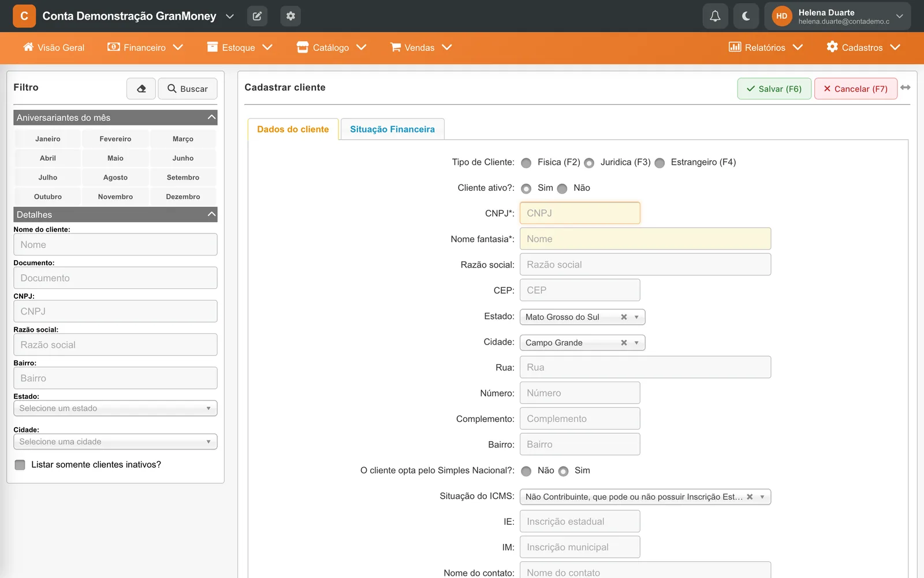Expand the account name dropdown chevron
924x578 pixels.
pyautogui.click(x=230, y=16)
